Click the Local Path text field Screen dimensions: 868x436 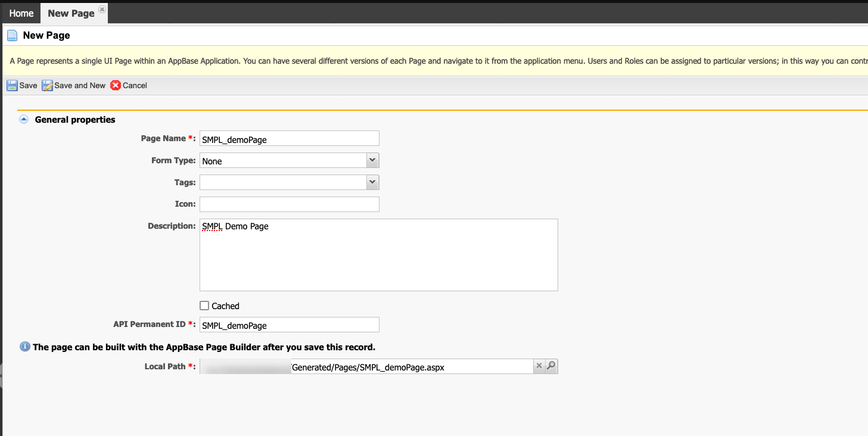[x=366, y=366]
